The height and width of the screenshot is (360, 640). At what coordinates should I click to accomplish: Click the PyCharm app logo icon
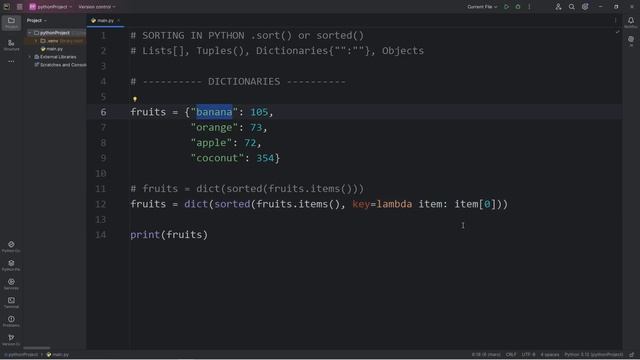pos(7,7)
